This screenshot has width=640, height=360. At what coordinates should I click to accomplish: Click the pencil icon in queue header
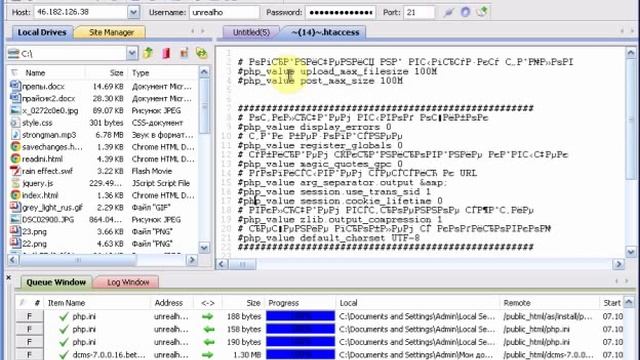pyautogui.click(x=22, y=302)
